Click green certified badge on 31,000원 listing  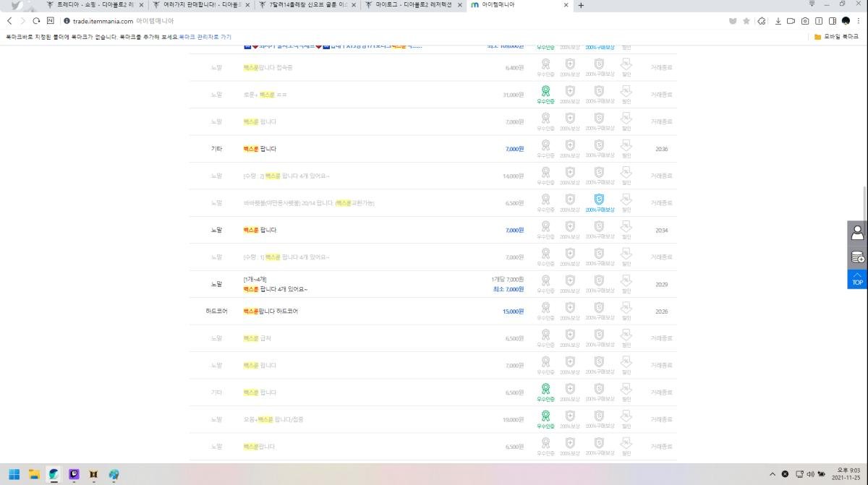click(x=546, y=92)
